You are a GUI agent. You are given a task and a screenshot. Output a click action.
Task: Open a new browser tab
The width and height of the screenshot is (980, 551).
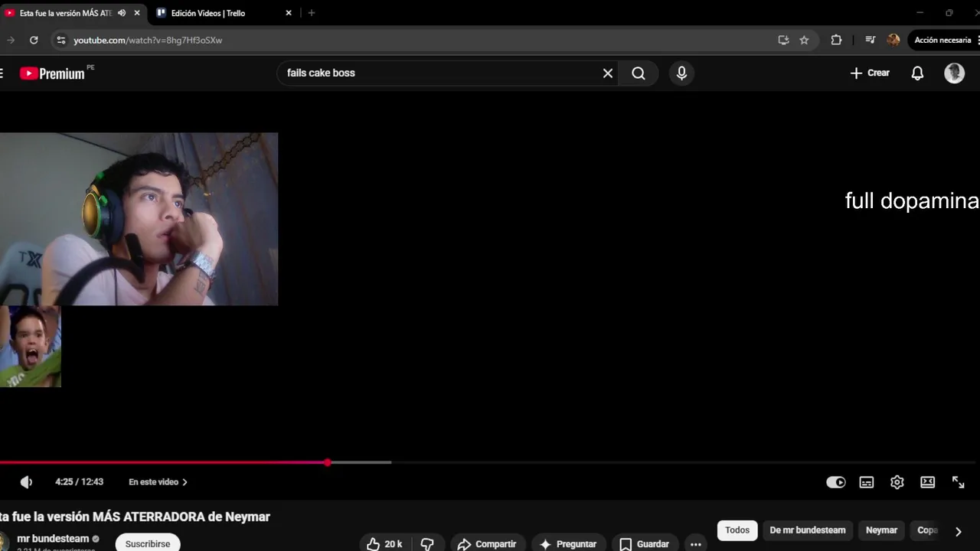pyautogui.click(x=311, y=13)
